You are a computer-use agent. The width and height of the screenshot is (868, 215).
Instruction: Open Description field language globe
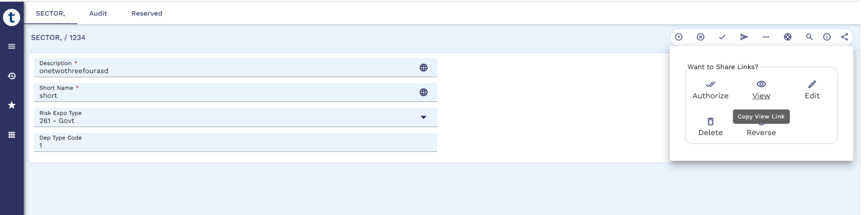pos(423,68)
